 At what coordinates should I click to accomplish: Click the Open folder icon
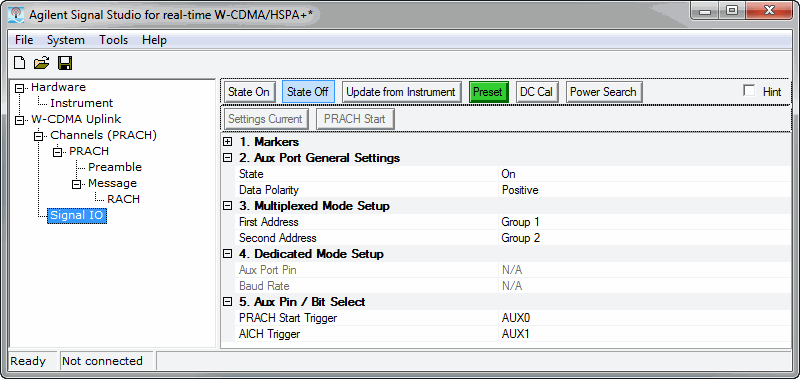[41, 63]
